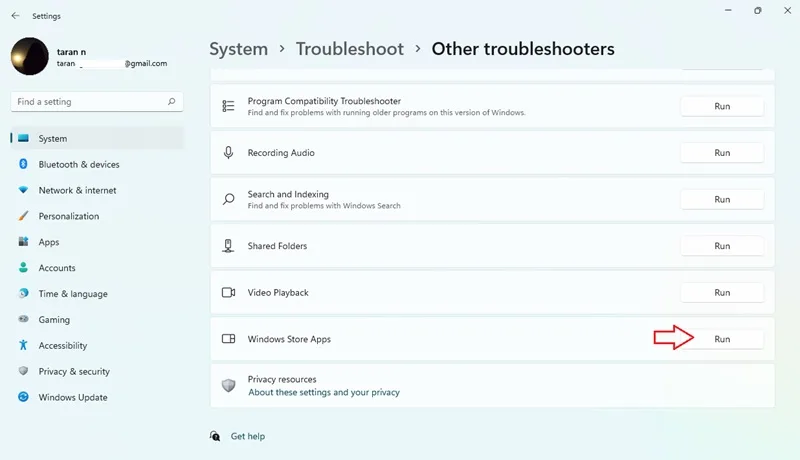Image resolution: width=800 pixels, height=460 pixels.
Task: Click the Search and Indexing magnifier icon
Action: pos(228,199)
